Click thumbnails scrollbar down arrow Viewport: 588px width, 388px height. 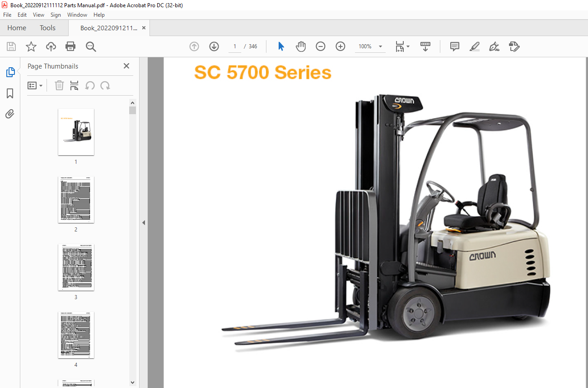pyautogui.click(x=132, y=382)
